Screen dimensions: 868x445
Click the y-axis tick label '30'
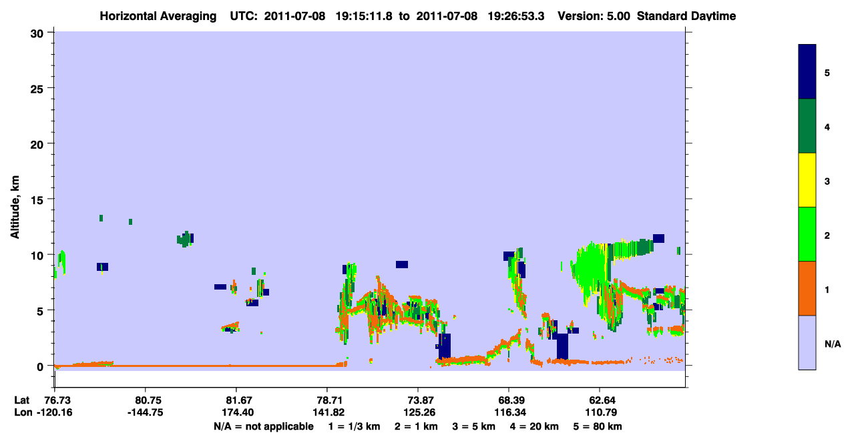tap(39, 33)
